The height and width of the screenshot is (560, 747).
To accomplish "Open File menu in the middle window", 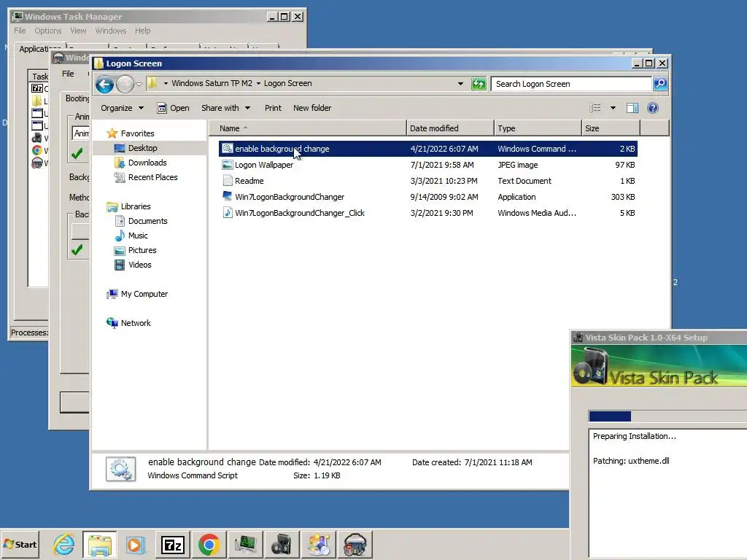I will 68,74.
